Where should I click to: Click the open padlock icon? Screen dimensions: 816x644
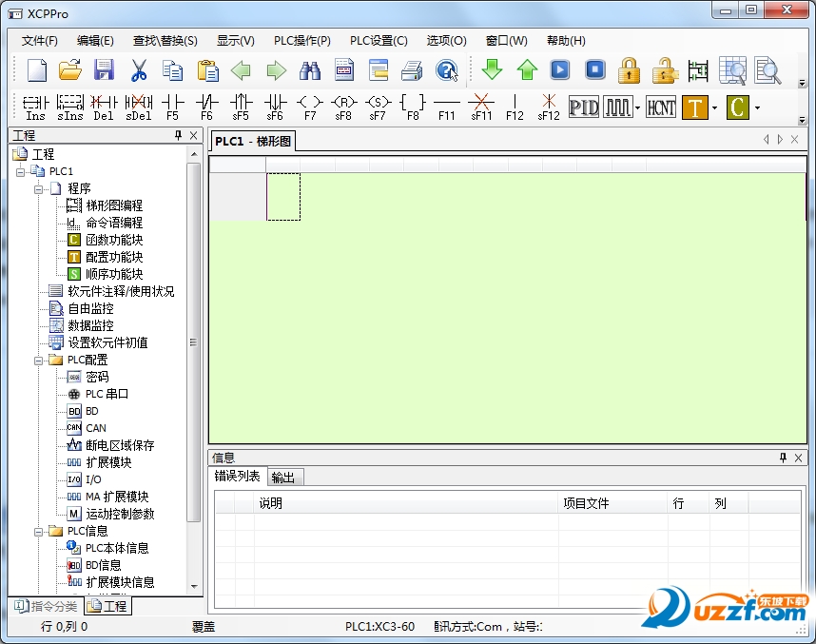click(665, 69)
